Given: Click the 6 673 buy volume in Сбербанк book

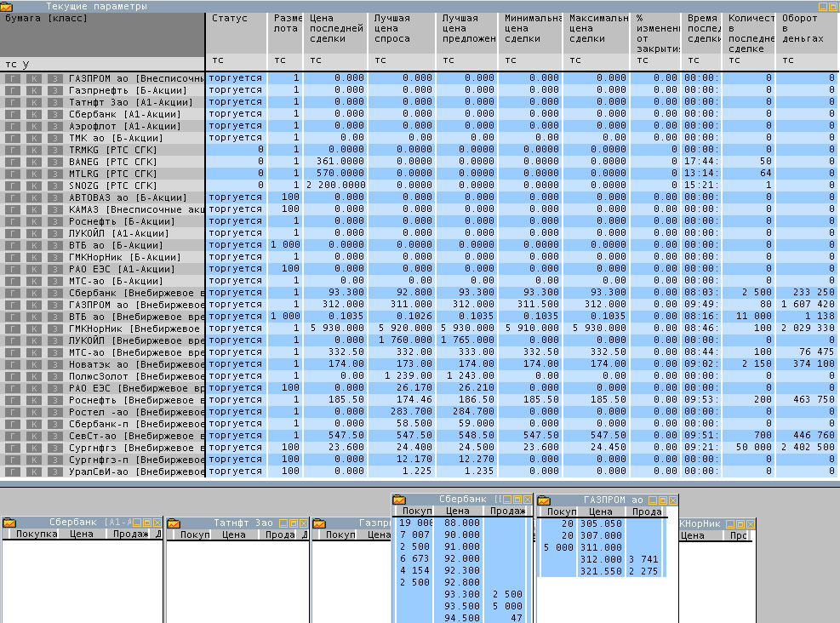Looking at the screenshot, I should click(414, 558).
